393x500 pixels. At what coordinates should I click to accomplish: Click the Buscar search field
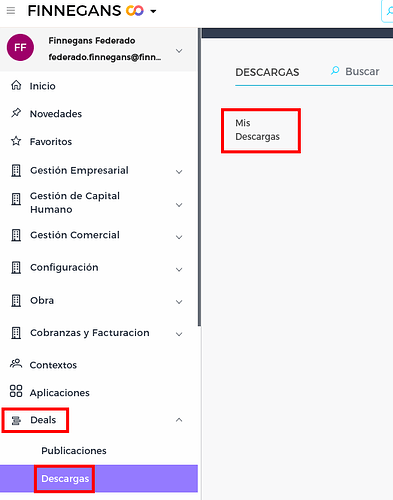[x=362, y=71]
